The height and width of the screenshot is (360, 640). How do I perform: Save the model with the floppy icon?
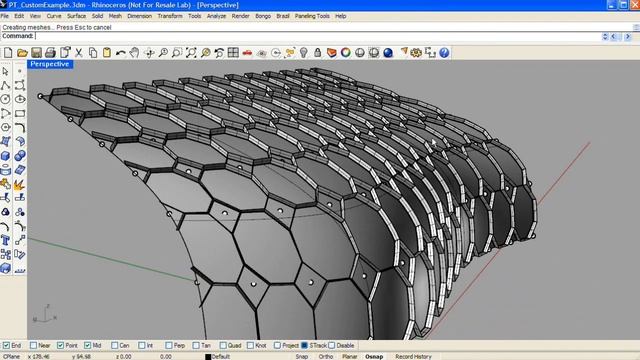[36, 53]
